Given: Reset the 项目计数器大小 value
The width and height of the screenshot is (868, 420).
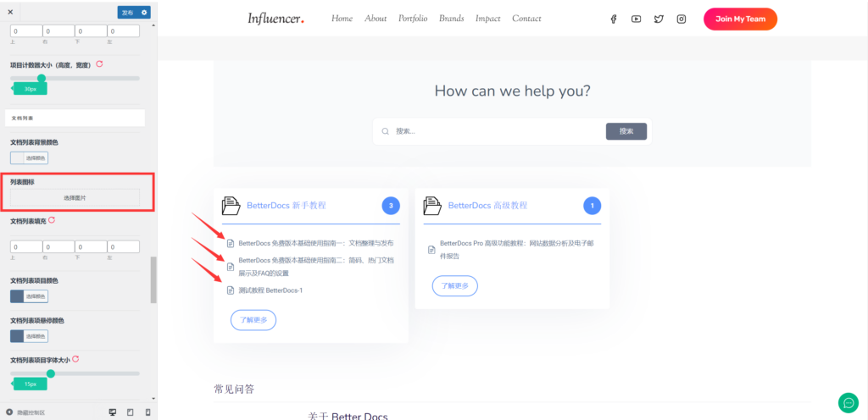Looking at the screenshot, I should [x=100, y=64].
